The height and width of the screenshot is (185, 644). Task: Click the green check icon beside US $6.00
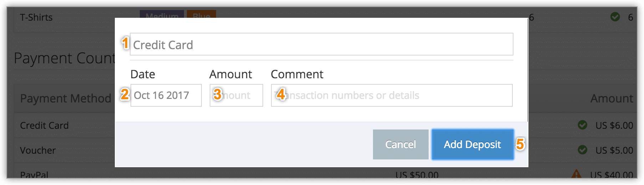[582, 125]
